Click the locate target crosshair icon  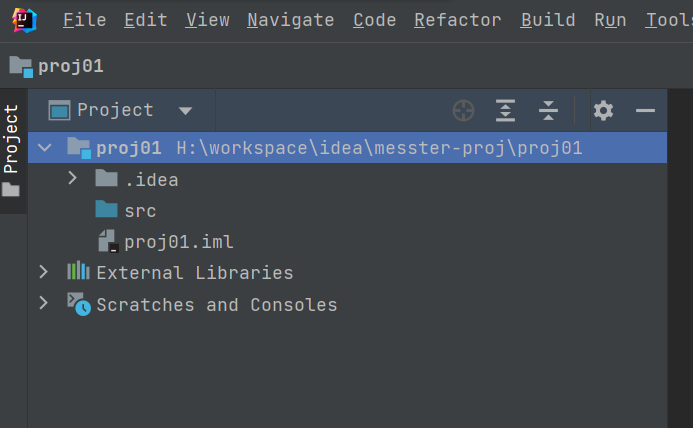pos(462,111)
